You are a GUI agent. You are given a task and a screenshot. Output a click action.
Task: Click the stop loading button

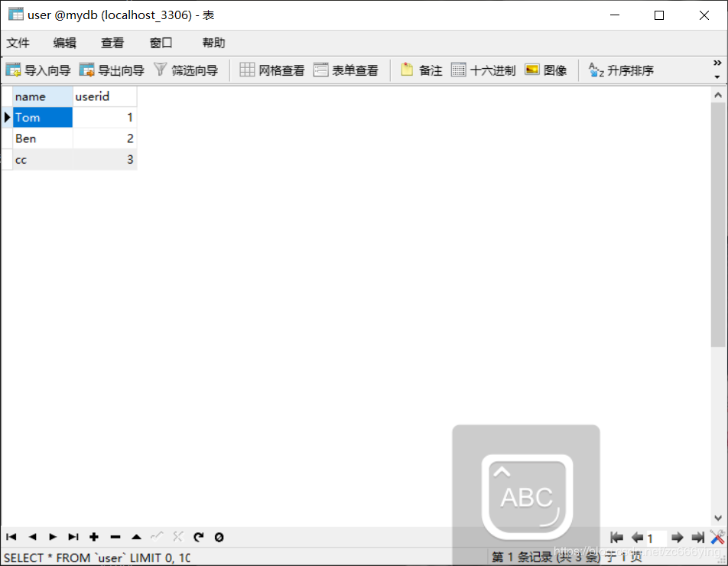click(x=219, y=537)
